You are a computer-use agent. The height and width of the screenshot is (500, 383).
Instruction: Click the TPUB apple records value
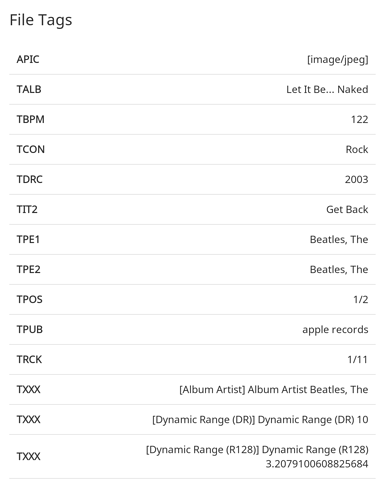[335, 330]
